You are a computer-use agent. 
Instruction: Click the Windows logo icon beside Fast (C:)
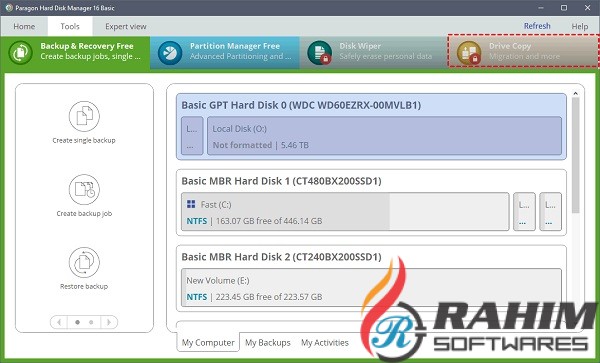(191, 204)
